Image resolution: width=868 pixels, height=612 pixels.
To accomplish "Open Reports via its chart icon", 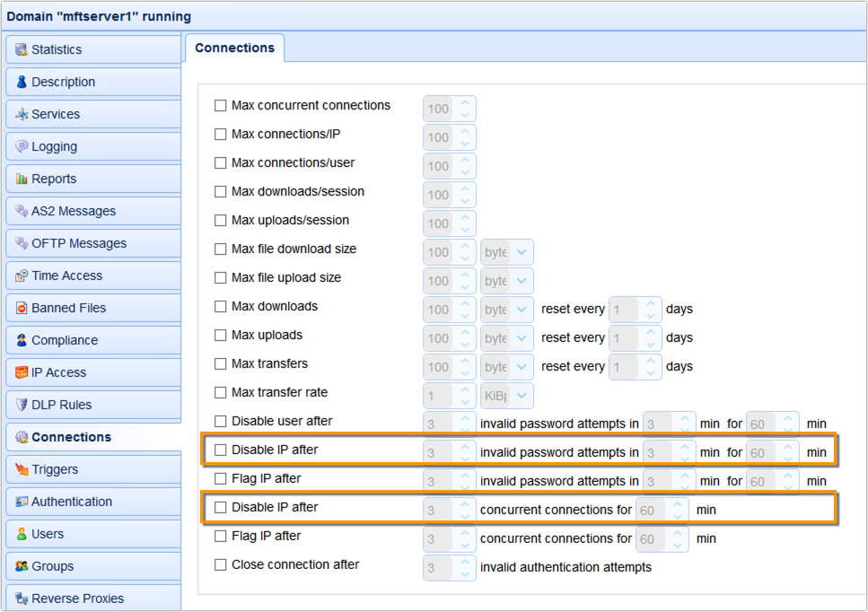I will pos(22,179).
